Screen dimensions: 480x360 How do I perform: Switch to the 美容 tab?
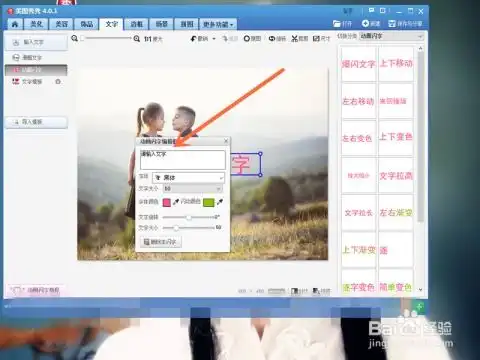click(x=61, y=24)
